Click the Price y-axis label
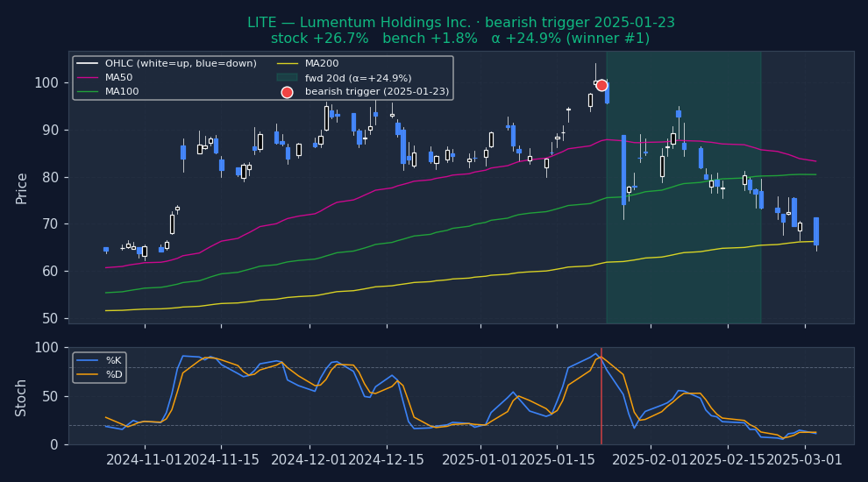The width and height of the screenshot is (868, 482). coord(22,188)
